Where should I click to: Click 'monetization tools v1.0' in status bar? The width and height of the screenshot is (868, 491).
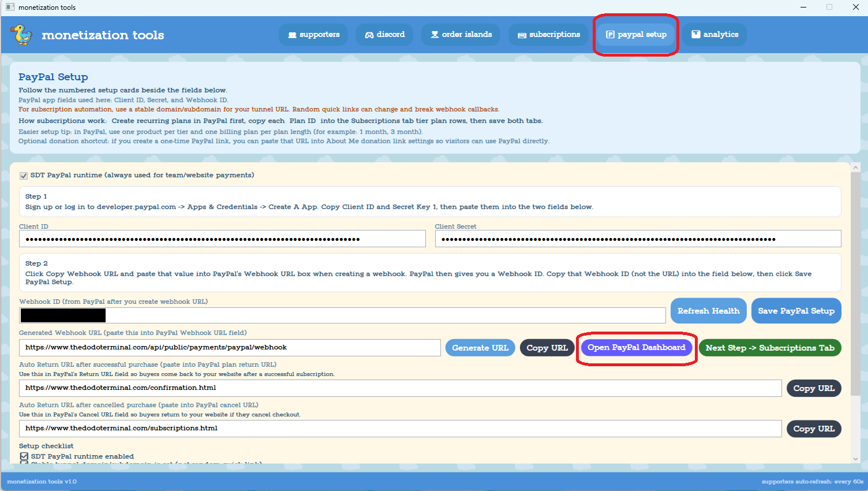point(42,482)
